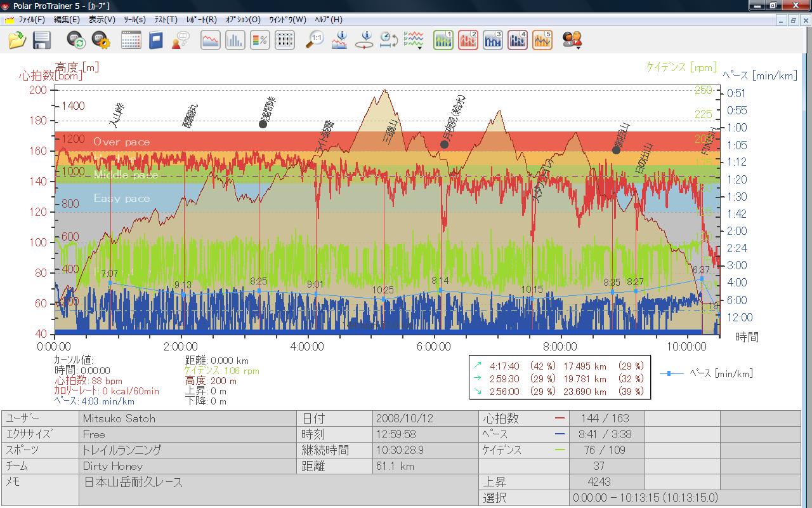Click the ユーザー field Mitsuko Satoh
This screenshot has width=812, height=508.
pyautogui.click(x=188, y=418)
